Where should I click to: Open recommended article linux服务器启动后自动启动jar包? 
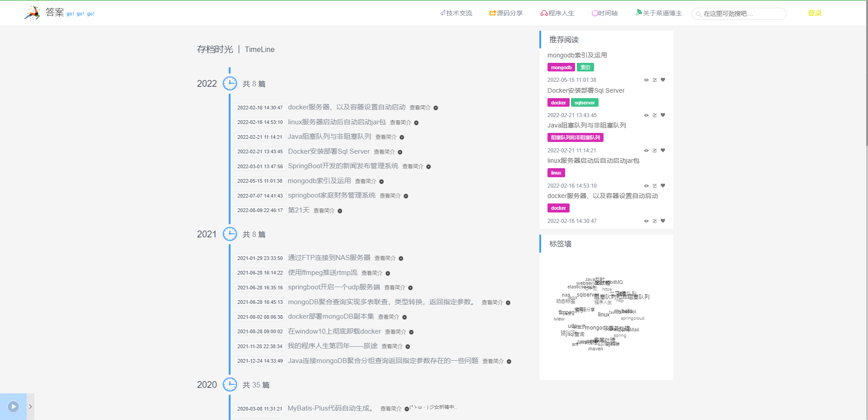(x=593, y=160)
